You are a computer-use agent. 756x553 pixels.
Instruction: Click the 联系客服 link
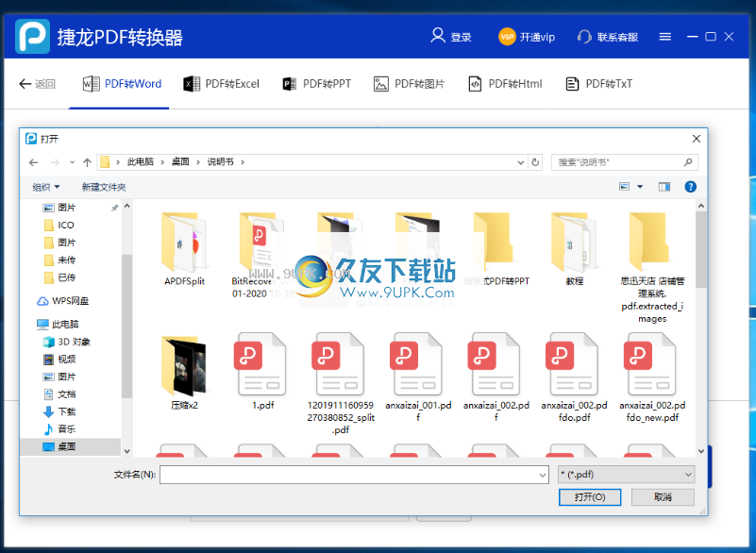(x=617, y=37)
